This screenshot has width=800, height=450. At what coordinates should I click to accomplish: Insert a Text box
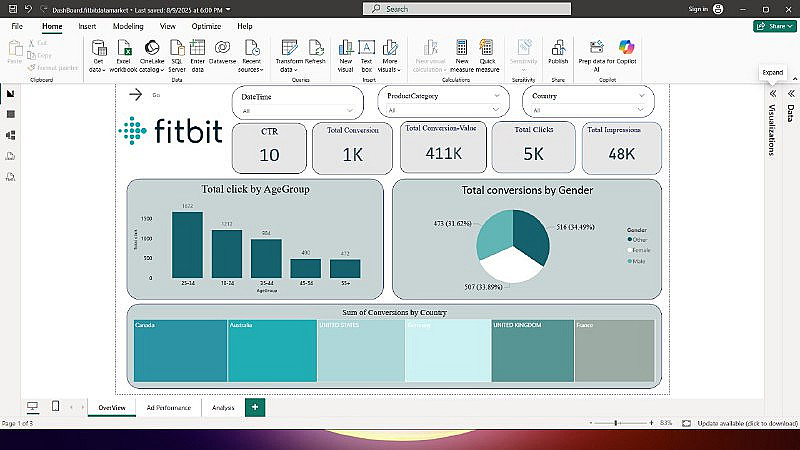point(366,56)
